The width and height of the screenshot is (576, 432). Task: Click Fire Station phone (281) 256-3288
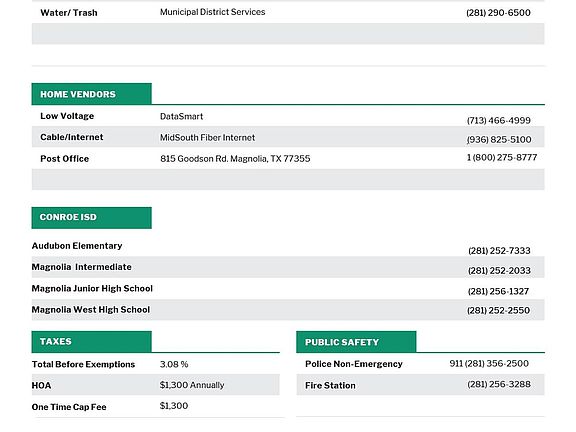pos(499,384)
